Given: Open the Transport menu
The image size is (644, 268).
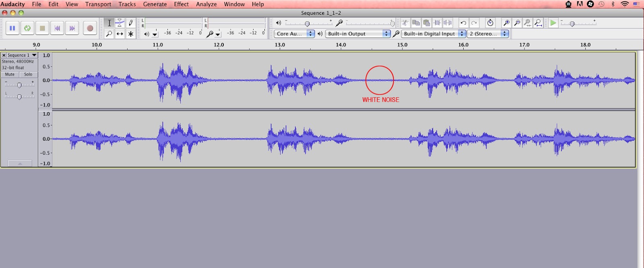Looking at the screenshot, I should [98, 4].
